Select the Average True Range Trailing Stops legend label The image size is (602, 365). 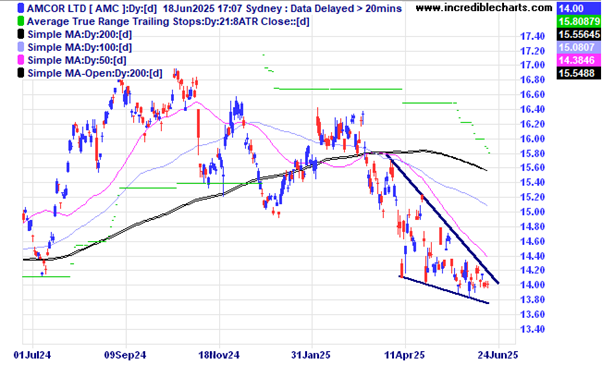(x=168, y=21)
